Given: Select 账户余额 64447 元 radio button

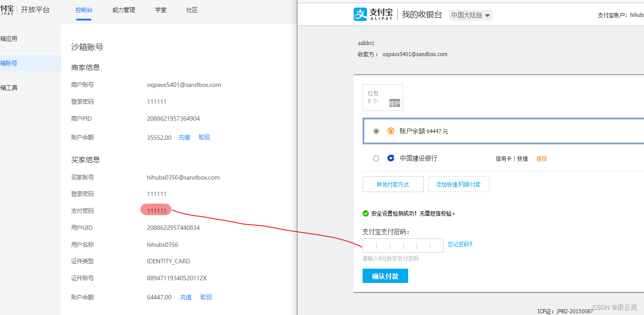Looking at the screenshot, I should (376, 131).
